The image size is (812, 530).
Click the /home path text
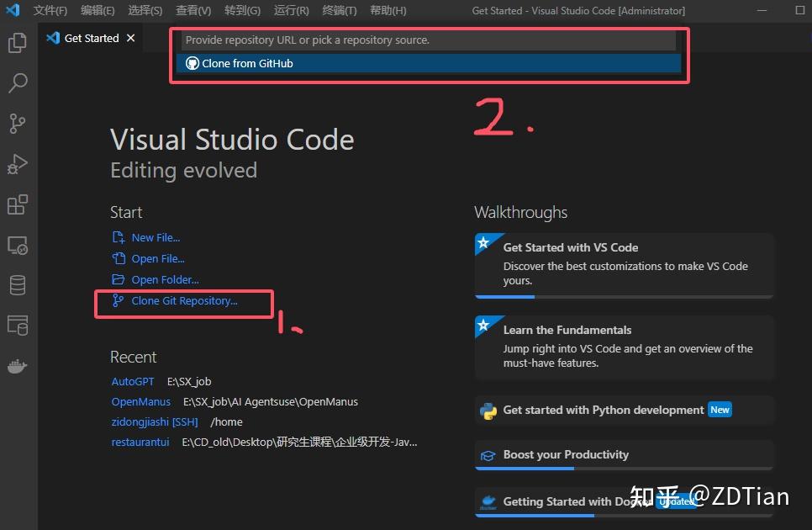click(x=226, y=421)
